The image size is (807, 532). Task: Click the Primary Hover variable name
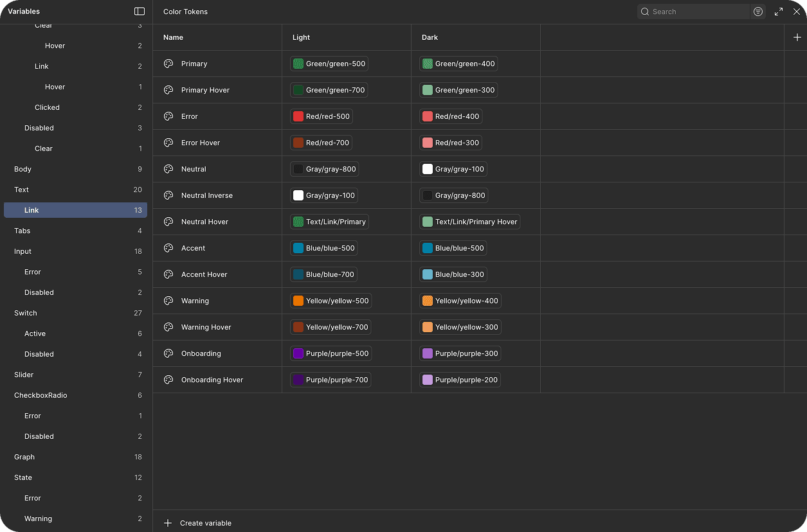click(x=205, y=90)
